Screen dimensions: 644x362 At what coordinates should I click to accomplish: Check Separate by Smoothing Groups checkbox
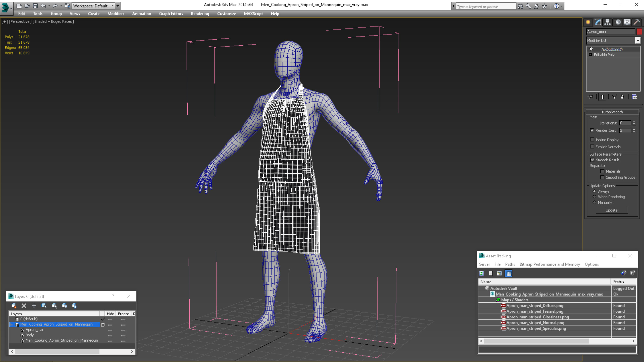pos(602,177)
